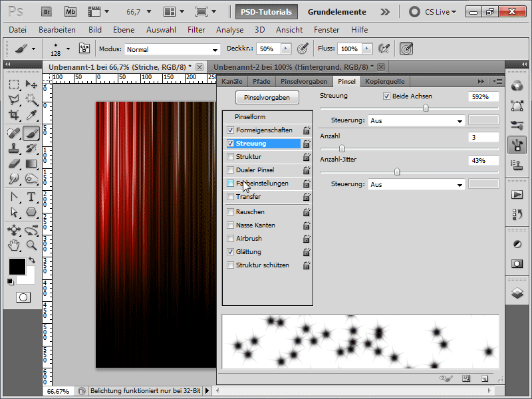Viewport: 532px width, 399px height.
Task: Select the Move tool
Action: pyautogui.click(x=31, y=84)
